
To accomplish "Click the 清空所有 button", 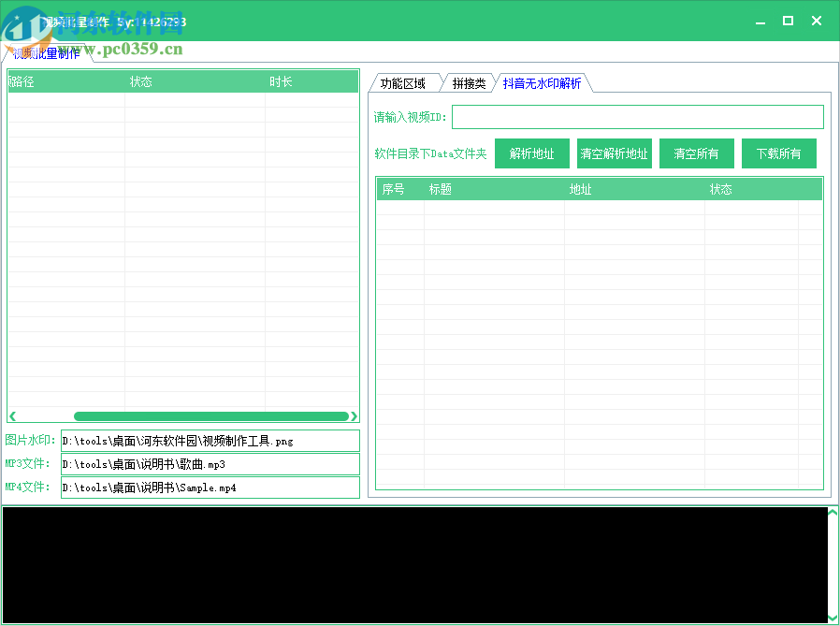I will coord(697,153).
